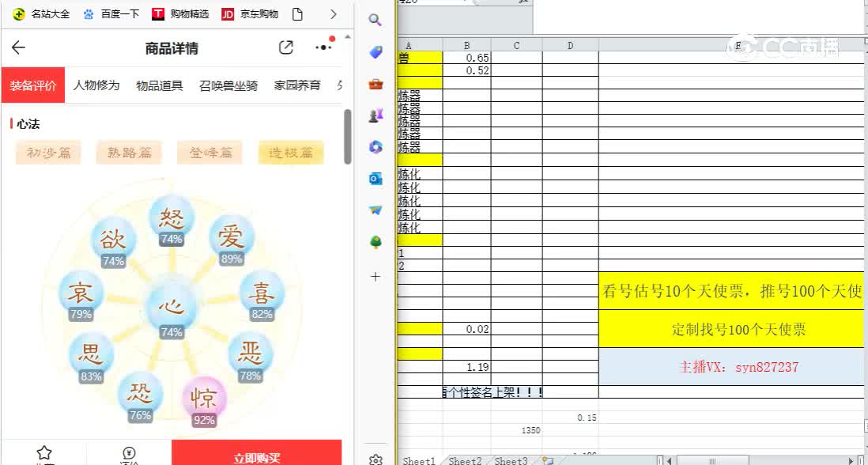Select the cell containing 1350
This screenshot has height=465, width=868.
pos(516,429)
